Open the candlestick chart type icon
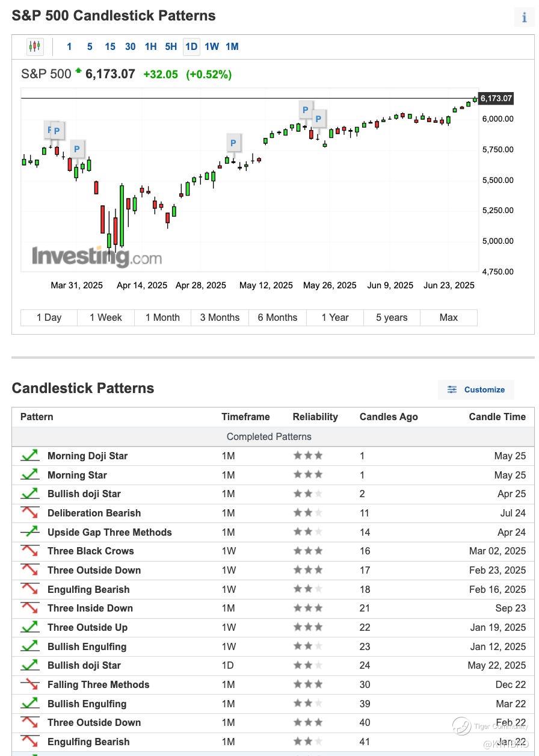Screen dimensions: 539x756 [x=35, y=46]
